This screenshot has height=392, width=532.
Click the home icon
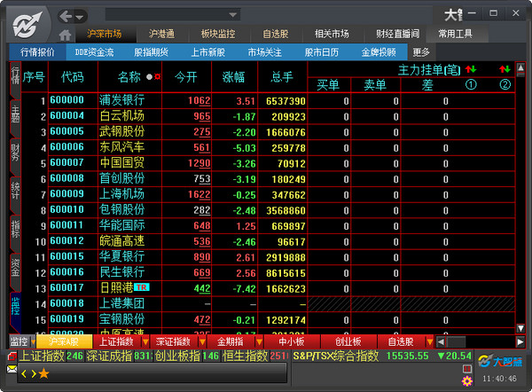65,35
